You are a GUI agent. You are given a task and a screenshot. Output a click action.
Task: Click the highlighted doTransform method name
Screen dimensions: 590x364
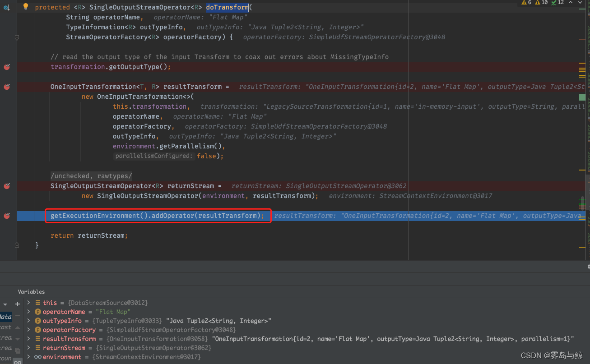point(227,7)
